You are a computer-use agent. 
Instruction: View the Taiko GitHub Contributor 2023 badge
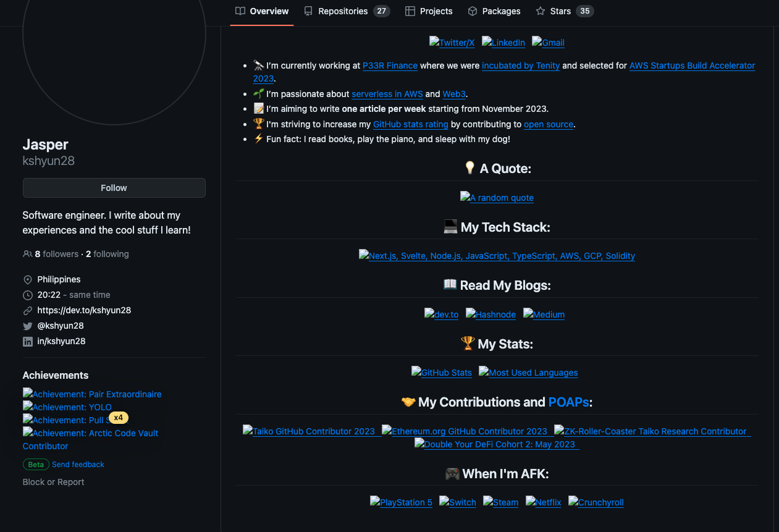pos(311,431)
